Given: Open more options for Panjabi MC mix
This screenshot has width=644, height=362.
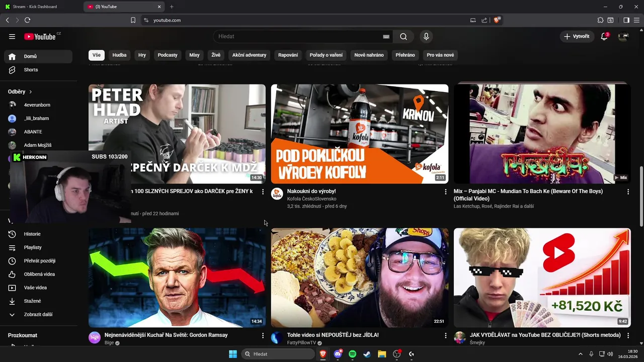Looking at the screenshot, I should pyautogui.click(x=628, y=192).
